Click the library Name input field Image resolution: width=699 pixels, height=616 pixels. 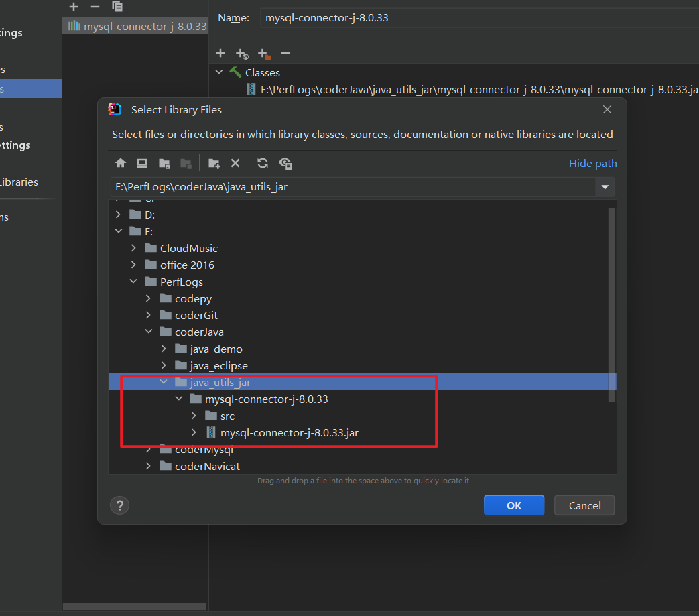(479, 18)
